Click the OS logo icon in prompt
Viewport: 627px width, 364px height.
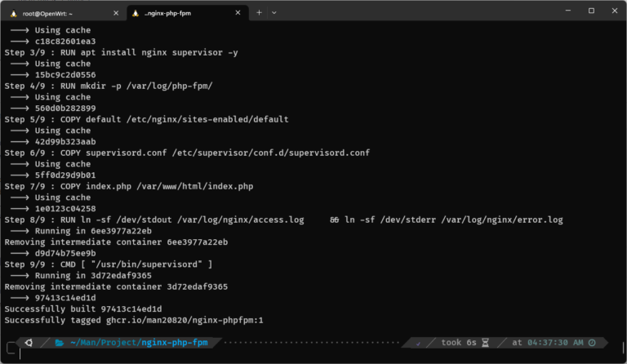(x=29, y=343)
